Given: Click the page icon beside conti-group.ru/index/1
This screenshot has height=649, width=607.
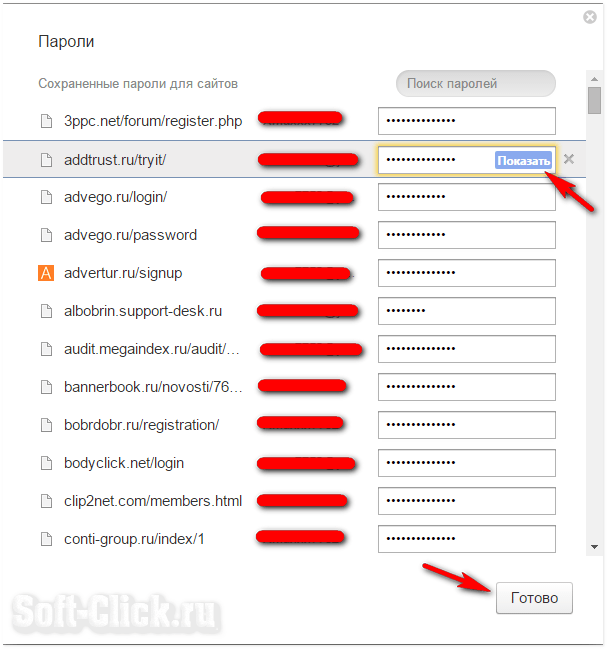Looking at the screenshot, I should coord(46,539).
